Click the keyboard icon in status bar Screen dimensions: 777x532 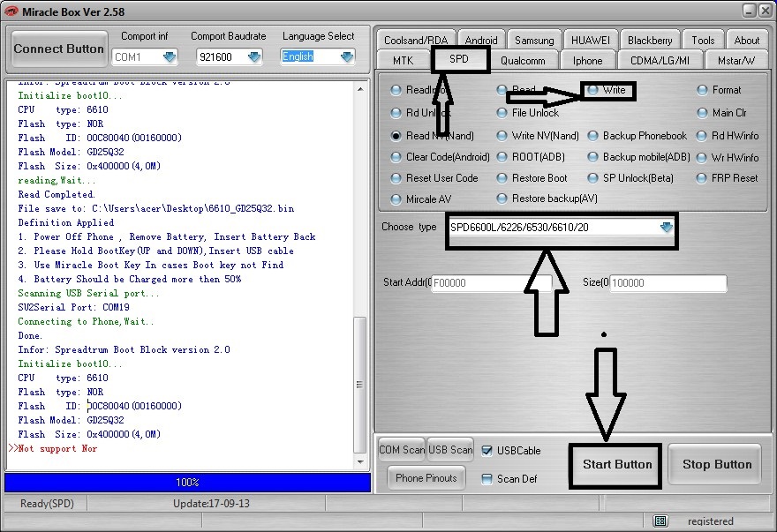click(661, 521)
